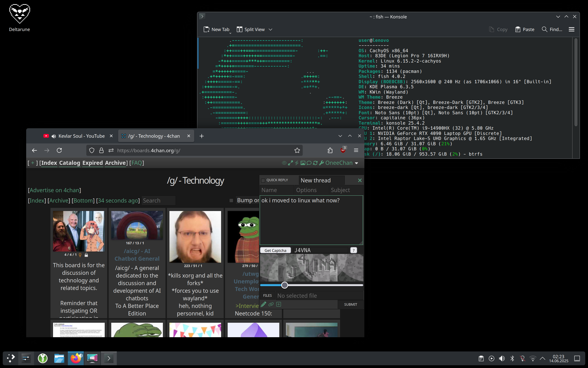The image size is (588, 368).
Task: Open the FAQ link
Action: 137,163
